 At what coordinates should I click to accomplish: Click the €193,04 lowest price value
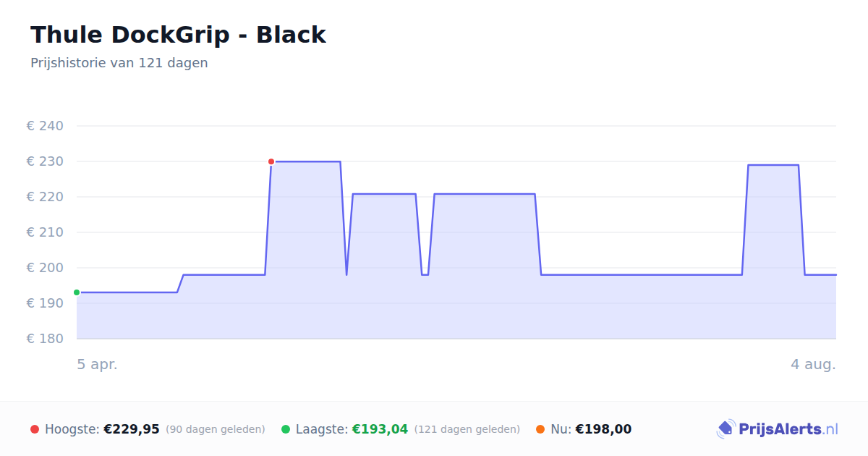click(380, 429)
